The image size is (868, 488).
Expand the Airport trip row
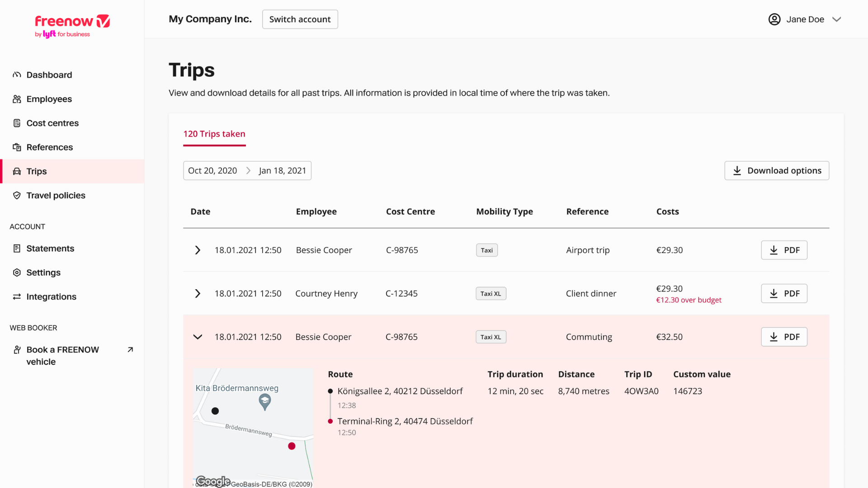198,250
